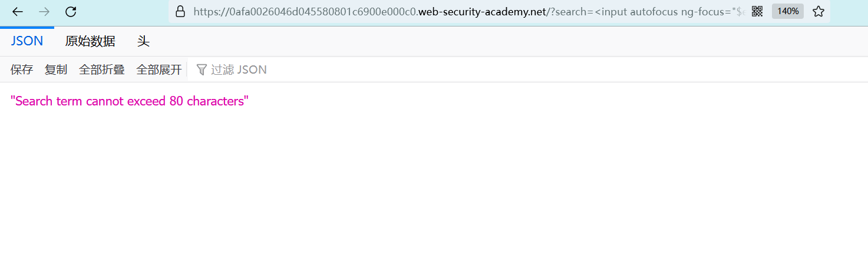Image resolution: width=868 pixels, height=268 pixels.
Task: Click the forward navigation arrow
Action: point(44,12)
